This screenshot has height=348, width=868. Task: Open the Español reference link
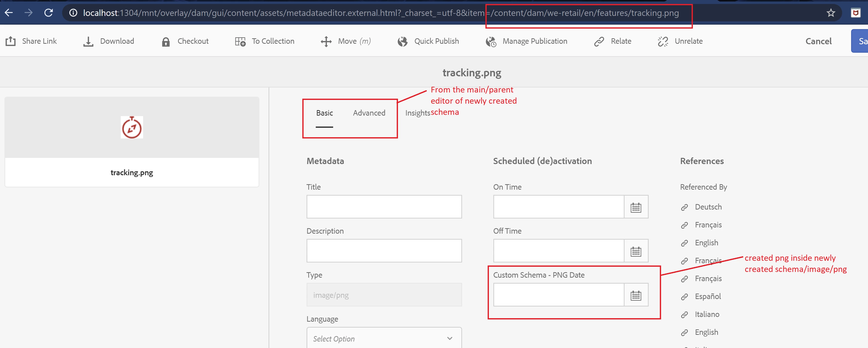[x=708, y=296]
